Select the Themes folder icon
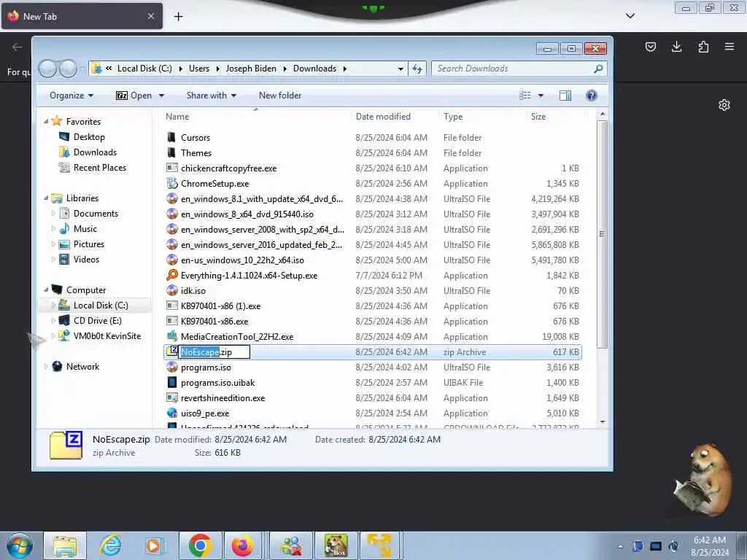Image resolution: width=747 pixels, height=560 pixels. 171,153
